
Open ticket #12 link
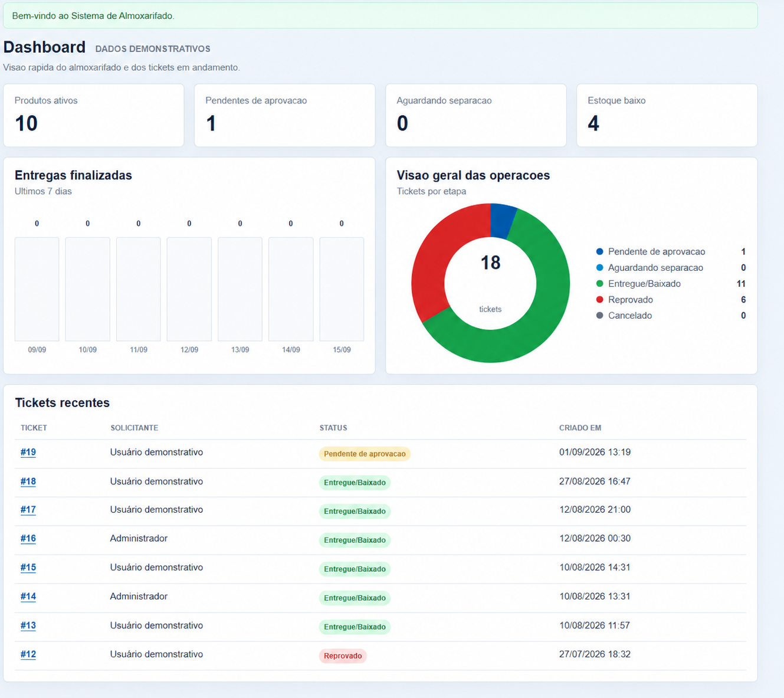pyautogui.click(x=28, y=654)
